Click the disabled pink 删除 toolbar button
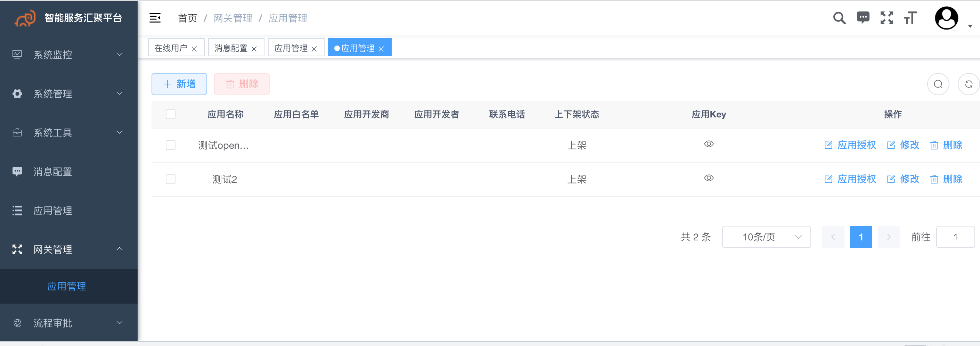 click(x=242, y=84)
